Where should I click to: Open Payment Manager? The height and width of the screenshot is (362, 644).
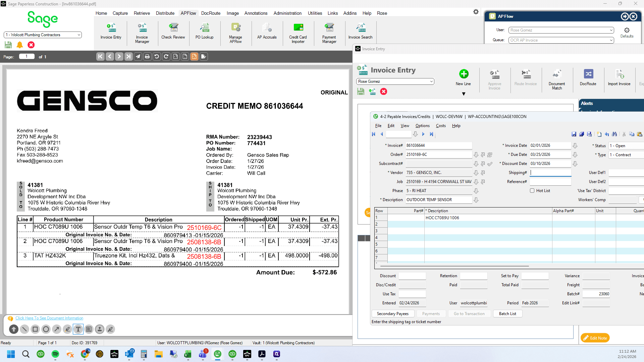pos(329,33)
